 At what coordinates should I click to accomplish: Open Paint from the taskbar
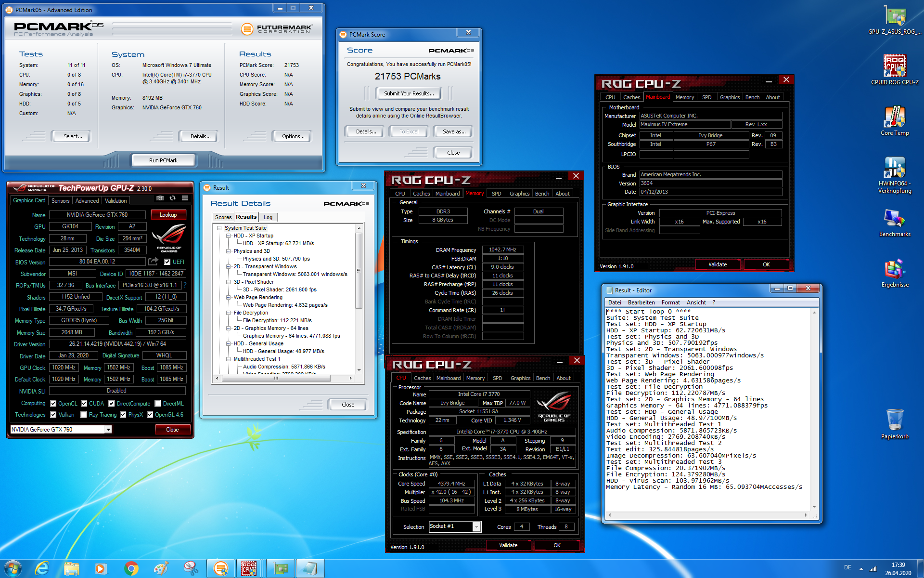click(161, 568)
